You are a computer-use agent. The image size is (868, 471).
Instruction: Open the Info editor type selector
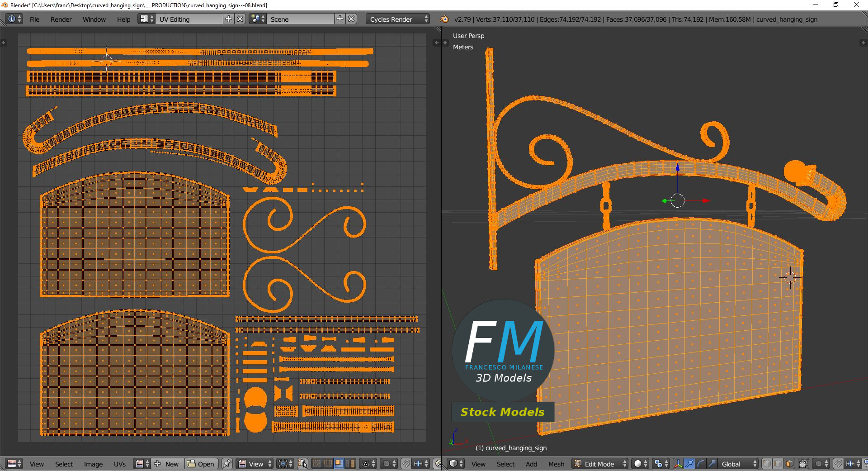pos(14,19)
